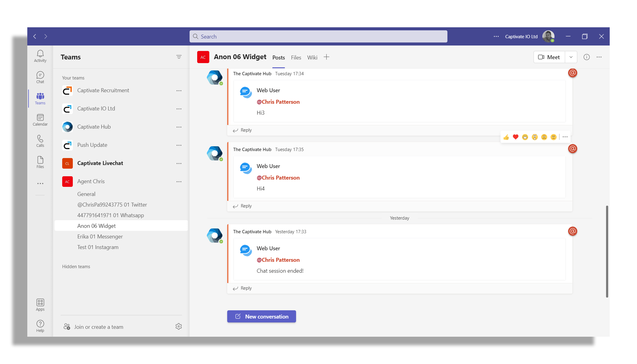
Task: Filter teams list icon
Action: pyautogui.click(x=179, y=57)
